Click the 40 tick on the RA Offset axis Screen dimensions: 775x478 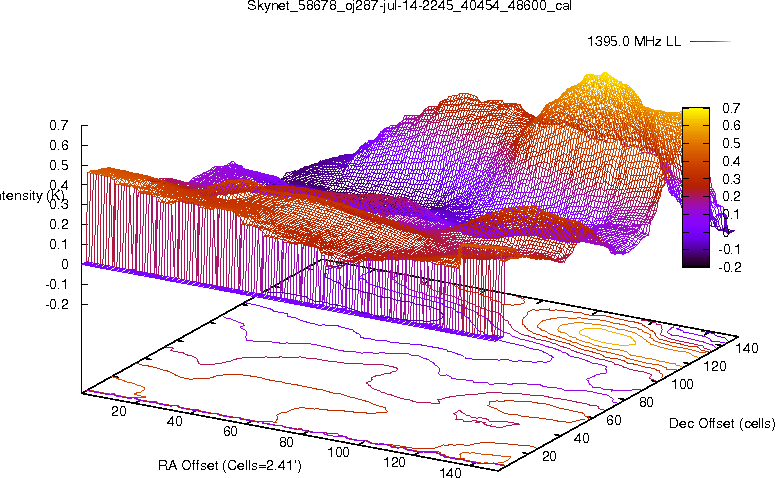point(174,421)
